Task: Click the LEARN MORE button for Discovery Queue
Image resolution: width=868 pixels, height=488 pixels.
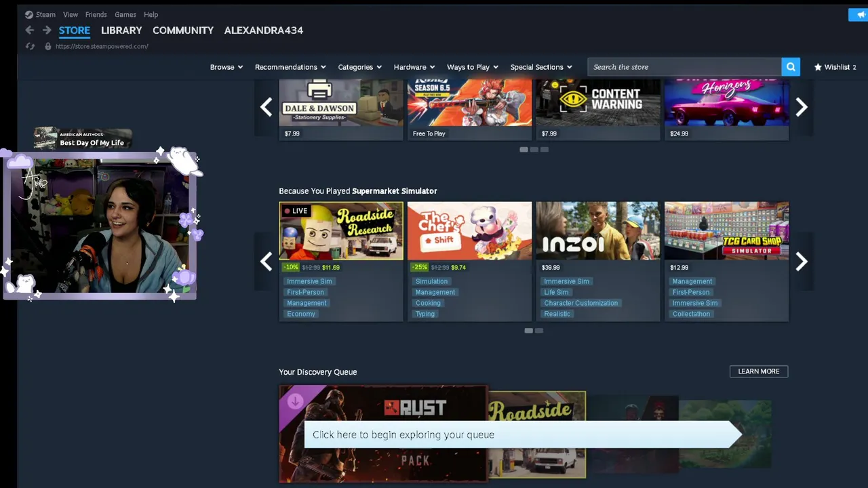Action: coord(759,371)
